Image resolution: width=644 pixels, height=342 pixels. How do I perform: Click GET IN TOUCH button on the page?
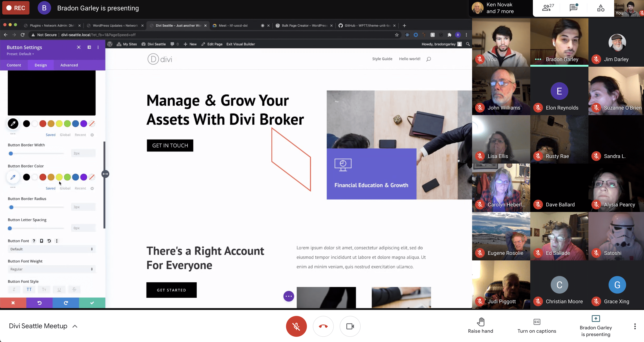tap(169, 145)
